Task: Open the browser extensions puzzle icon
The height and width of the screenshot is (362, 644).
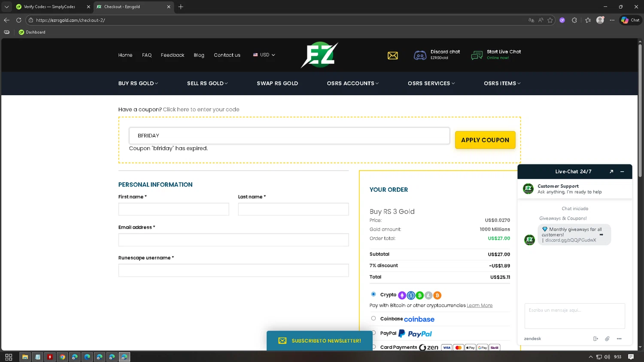Action: [574, 20]
